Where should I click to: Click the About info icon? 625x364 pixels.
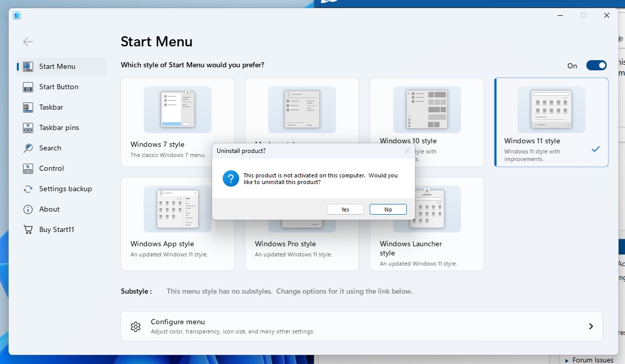click(x=29, y=210)
